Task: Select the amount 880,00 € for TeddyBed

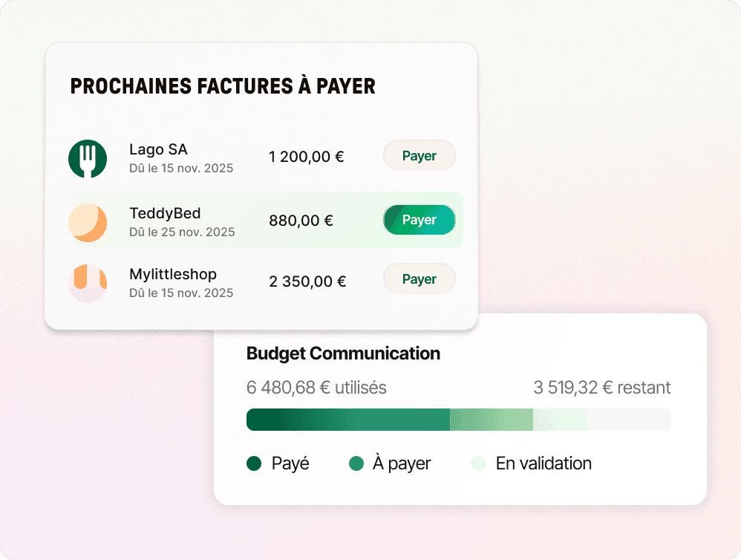Action: (x=301, y=221)
